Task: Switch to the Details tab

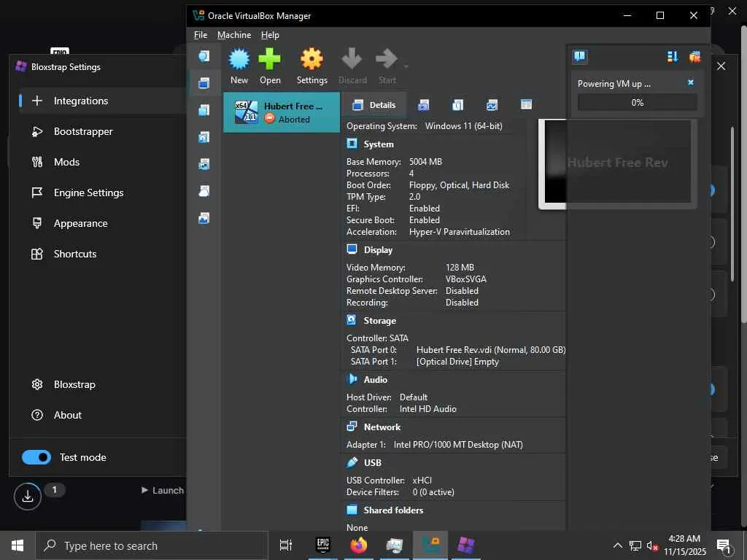Action: tap(374, 105)
